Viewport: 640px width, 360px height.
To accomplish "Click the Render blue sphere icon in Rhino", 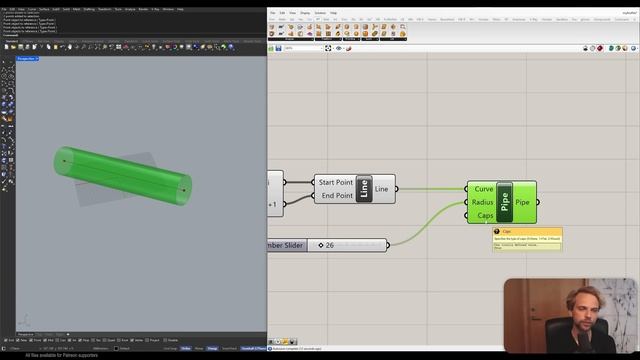I will click(x=196, y=47).
